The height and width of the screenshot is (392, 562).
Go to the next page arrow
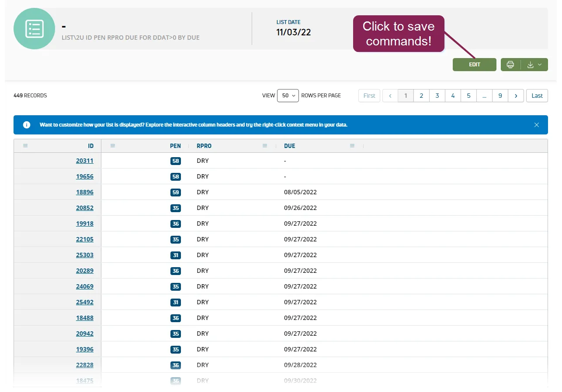pos(516,96)
